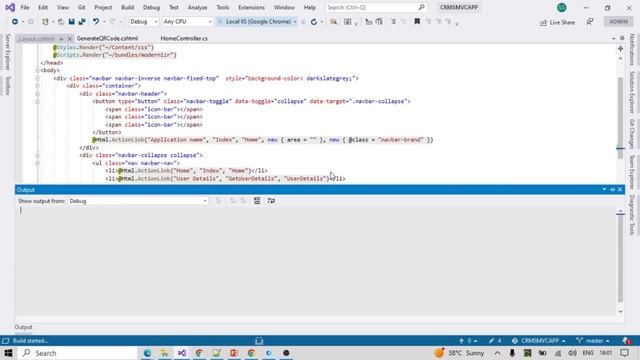Open the Server Explorer side tab
The image size is (640, 360).
click(7, 52)
